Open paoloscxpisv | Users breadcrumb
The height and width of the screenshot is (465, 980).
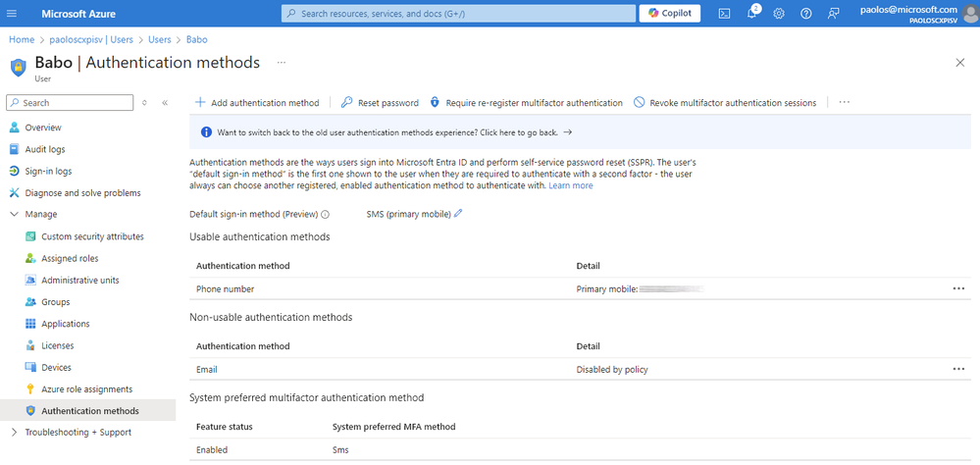tap(91, 39)
